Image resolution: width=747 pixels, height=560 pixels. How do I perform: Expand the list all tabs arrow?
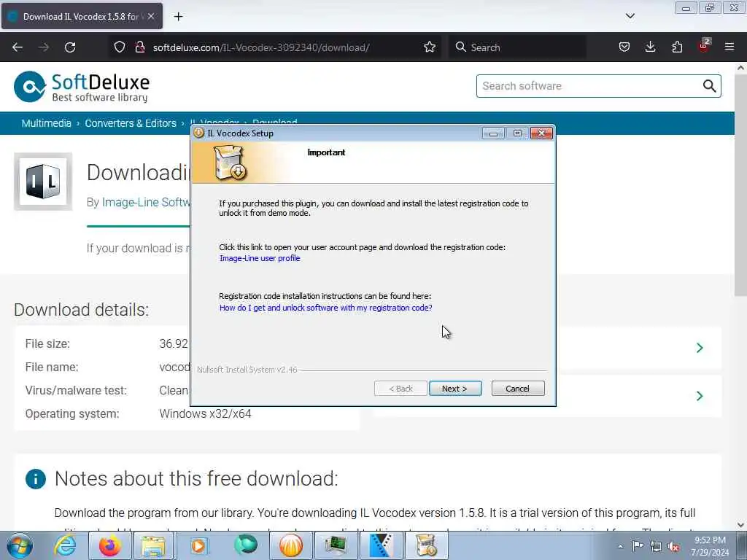[630, 16]
